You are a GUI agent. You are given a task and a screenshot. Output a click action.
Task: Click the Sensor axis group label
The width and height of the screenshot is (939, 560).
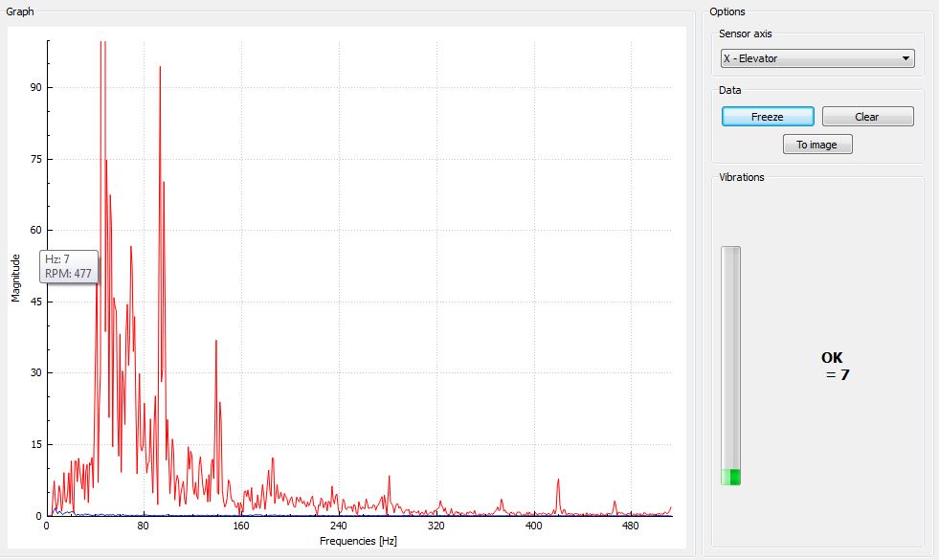[x=748, y=34]
